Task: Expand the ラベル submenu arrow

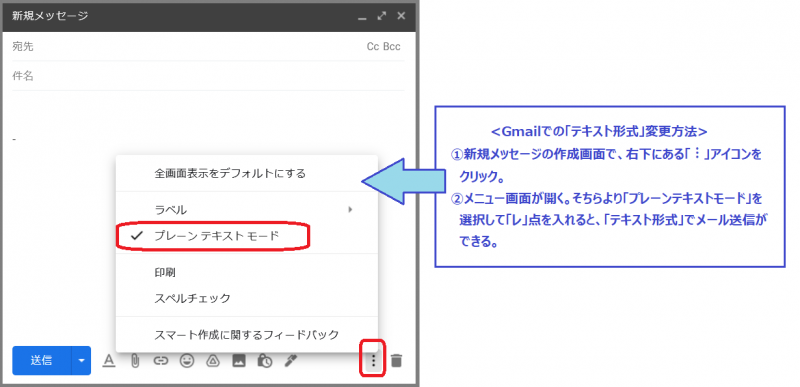Action: pos(350,209)
